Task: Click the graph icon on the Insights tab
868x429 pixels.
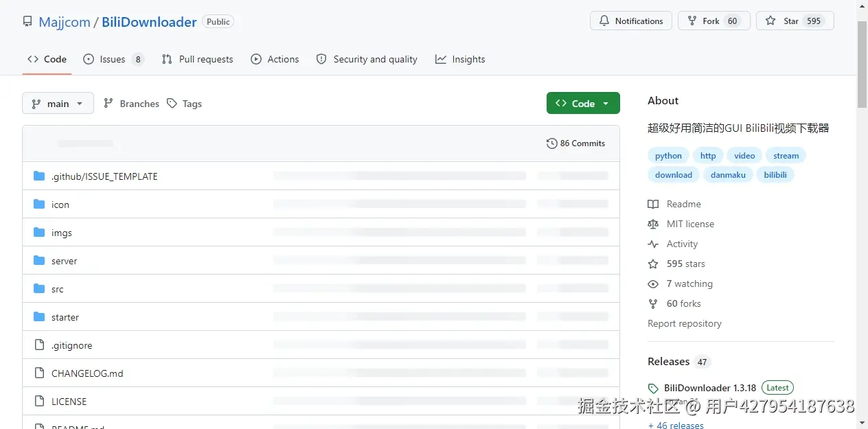Action: pos(441,59)
